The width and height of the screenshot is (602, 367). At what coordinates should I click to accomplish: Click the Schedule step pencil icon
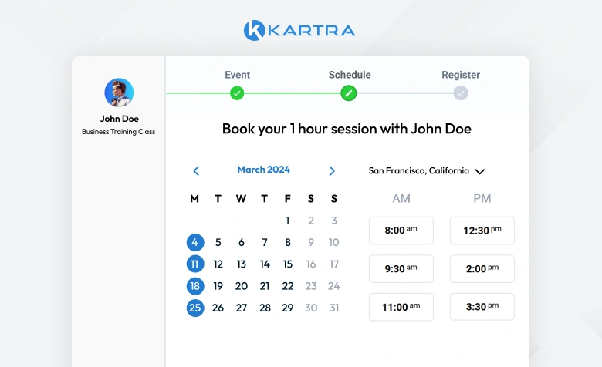(x=349, y=93)
